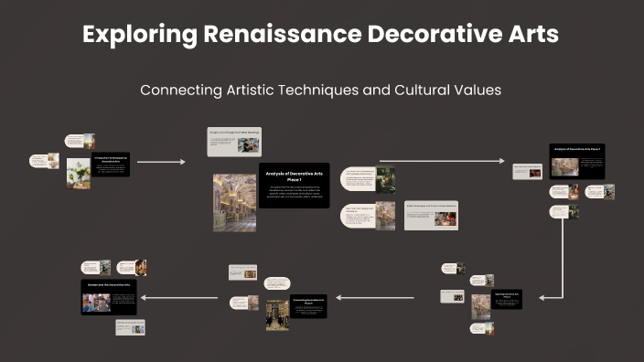Open the gray card above Analysis Piece 1
This screenshot has width=644, height=362.
[234, 142]
